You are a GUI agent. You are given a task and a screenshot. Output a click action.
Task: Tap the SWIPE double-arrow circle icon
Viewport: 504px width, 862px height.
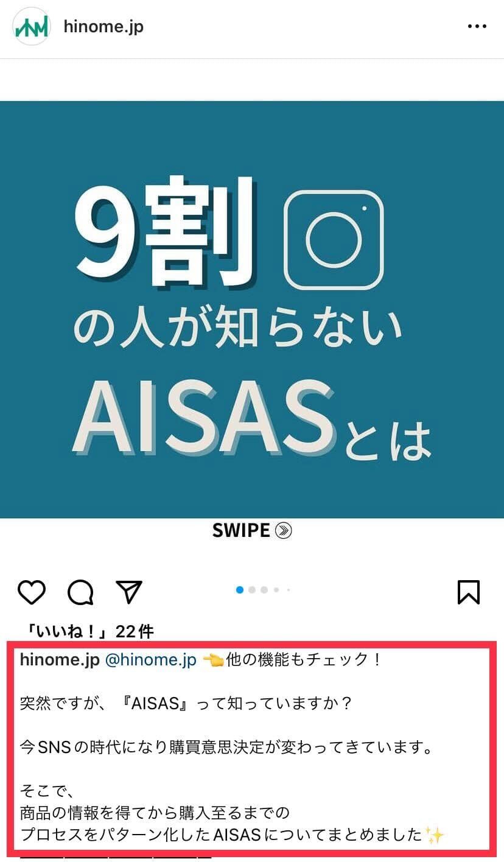click(x=284, y=531)
